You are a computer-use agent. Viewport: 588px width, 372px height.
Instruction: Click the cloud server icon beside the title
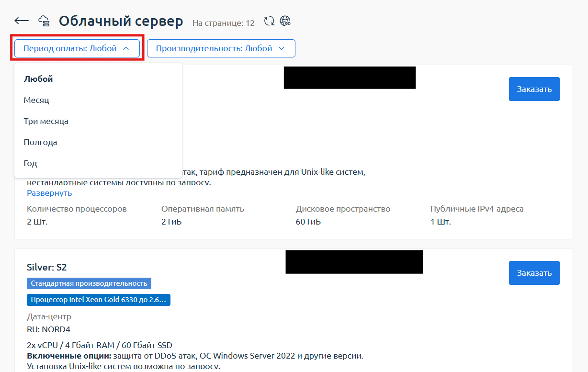(x=44, y=21)
